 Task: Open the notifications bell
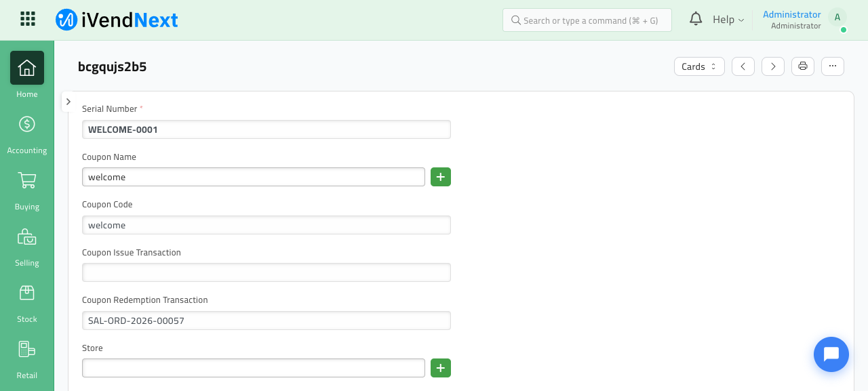click(696, 19)
